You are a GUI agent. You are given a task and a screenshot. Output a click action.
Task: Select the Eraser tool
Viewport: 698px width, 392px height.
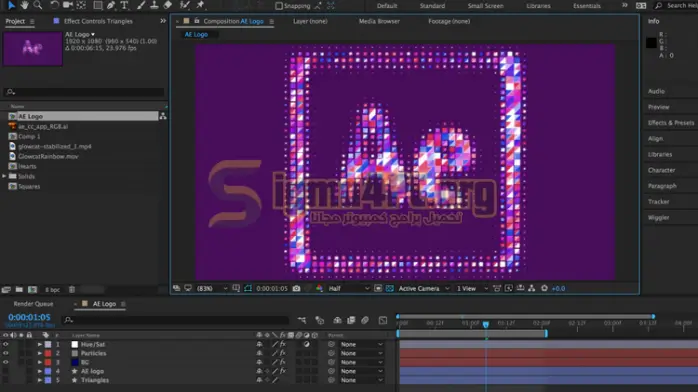pos(168,5)
